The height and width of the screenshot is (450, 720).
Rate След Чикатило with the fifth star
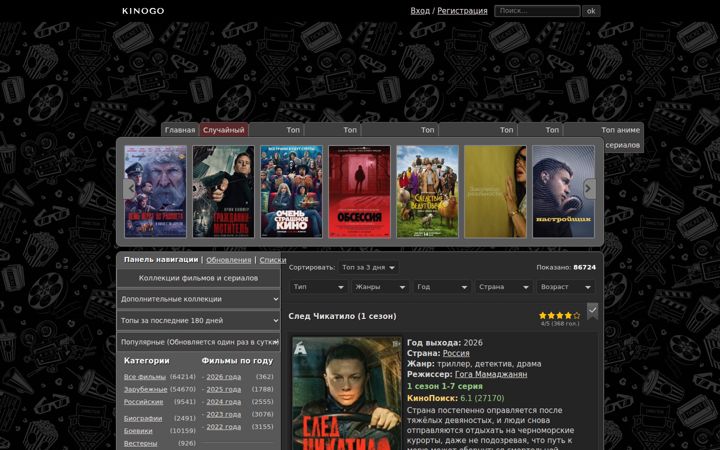(x=577, y=315)
